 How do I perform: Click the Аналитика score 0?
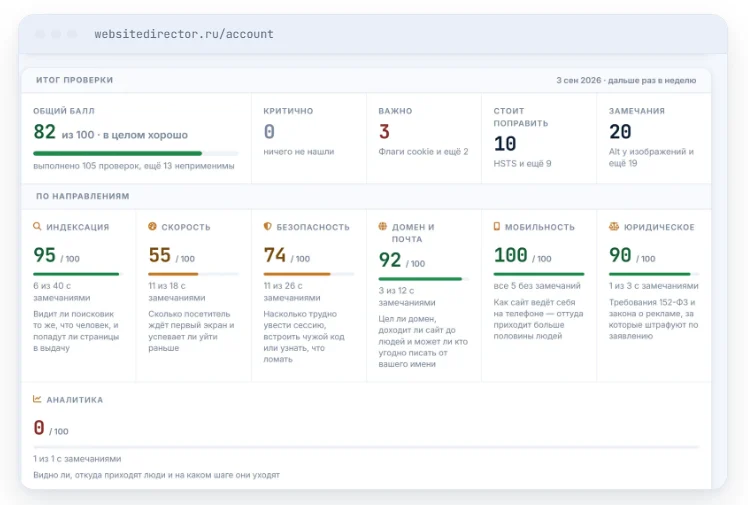coord(39,428)
